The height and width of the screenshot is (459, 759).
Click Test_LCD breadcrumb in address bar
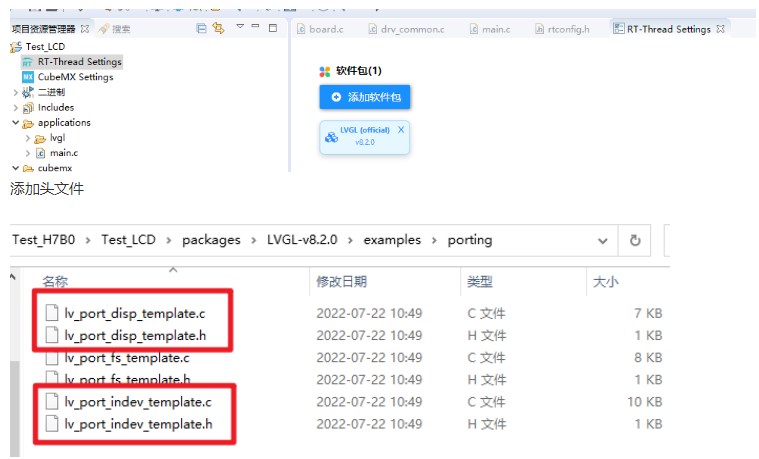tap(128, 240)
